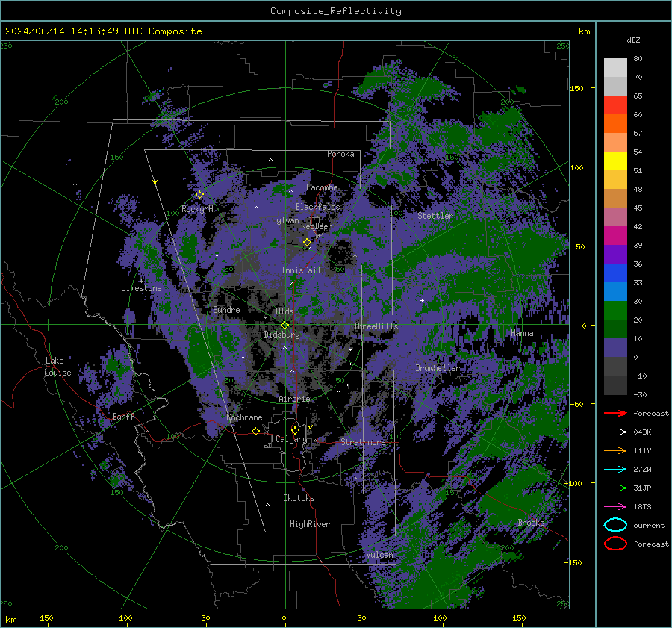The height and width of the screenshot is (628, 672).
Task: Select the magenta 18TS arrow icon
Action: [615, 507]
